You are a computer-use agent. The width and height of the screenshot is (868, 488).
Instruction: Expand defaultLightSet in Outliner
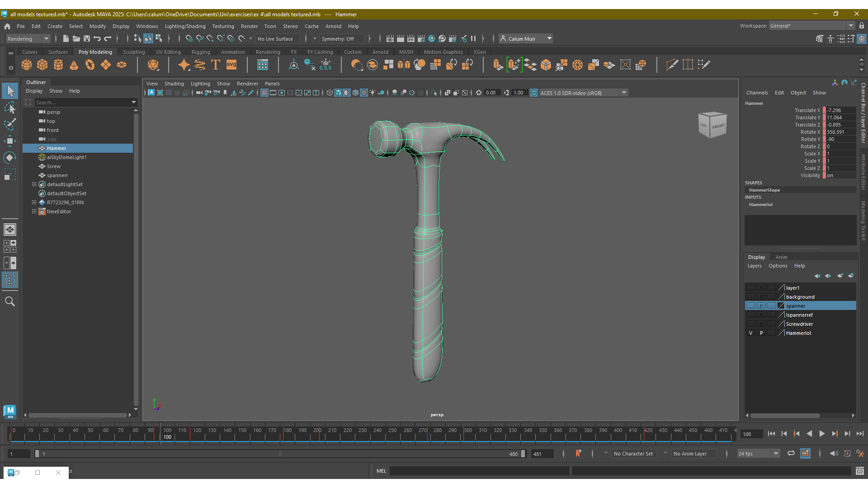click(34, 184)
